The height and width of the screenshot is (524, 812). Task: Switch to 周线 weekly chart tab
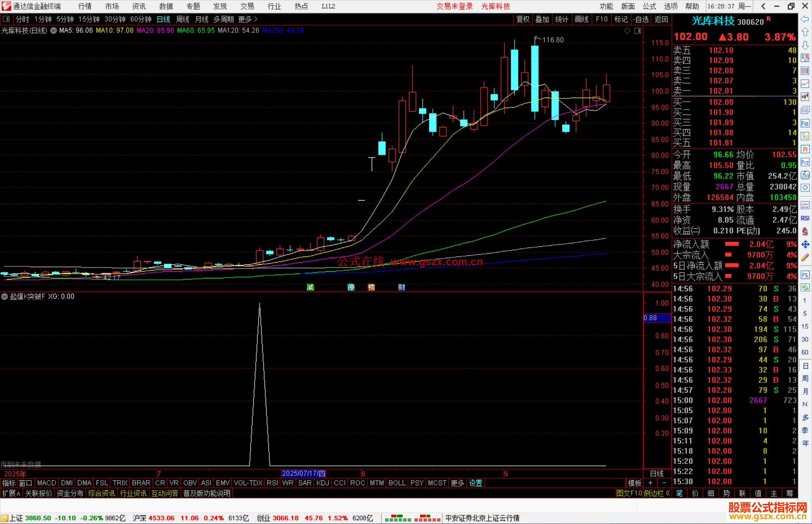pyautogui.click(x=182, y=19)
